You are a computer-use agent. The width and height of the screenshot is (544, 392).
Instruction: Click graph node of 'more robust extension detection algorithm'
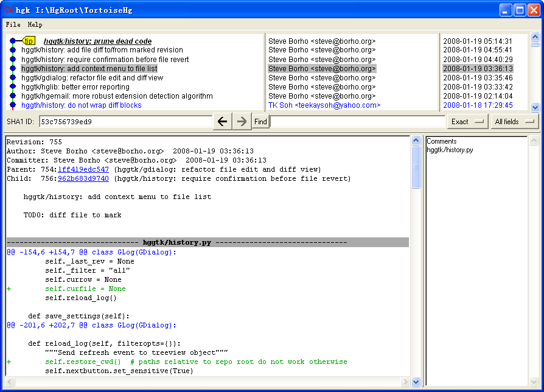[13, 96]
